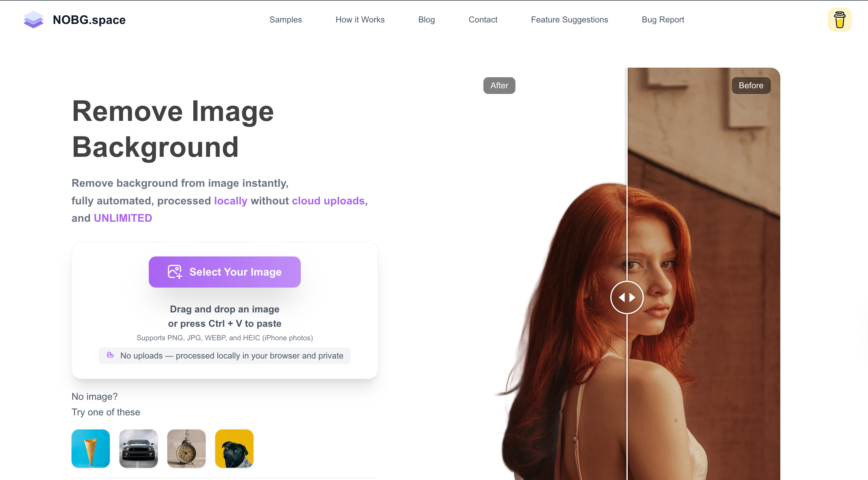Navigate to the Blog section

point(426,19)
